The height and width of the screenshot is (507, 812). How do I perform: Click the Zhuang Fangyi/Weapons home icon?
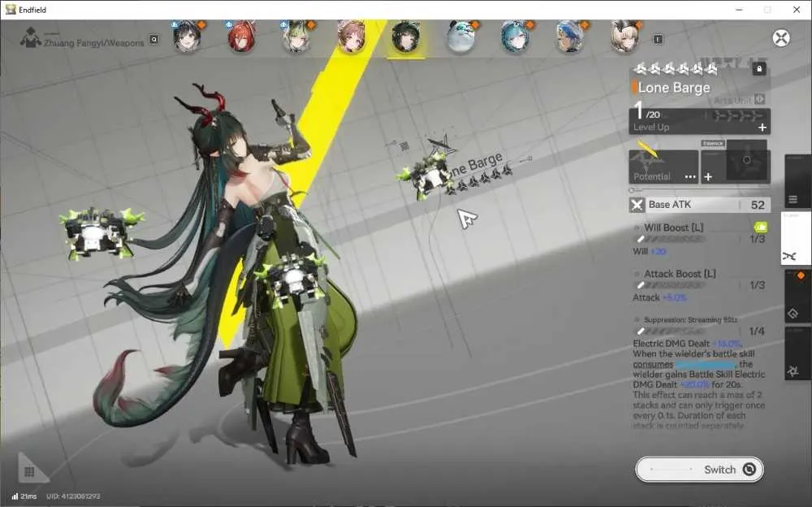(31, 38)
